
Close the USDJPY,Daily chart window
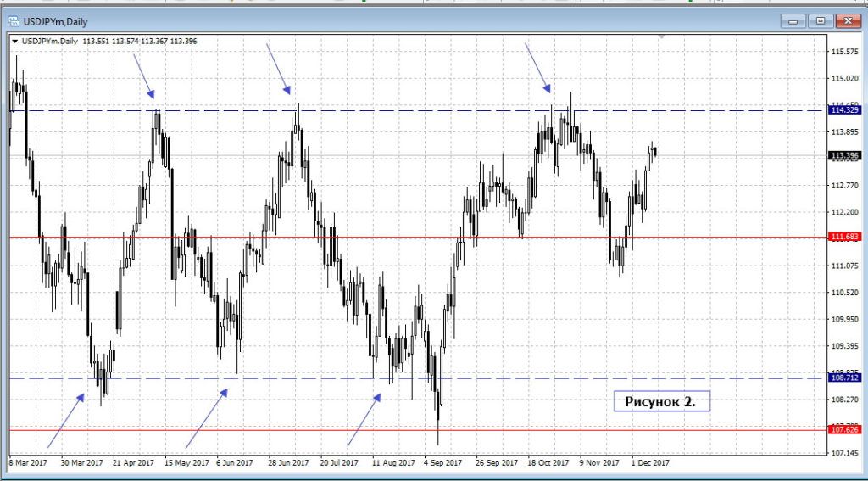(x=848, y=21)
